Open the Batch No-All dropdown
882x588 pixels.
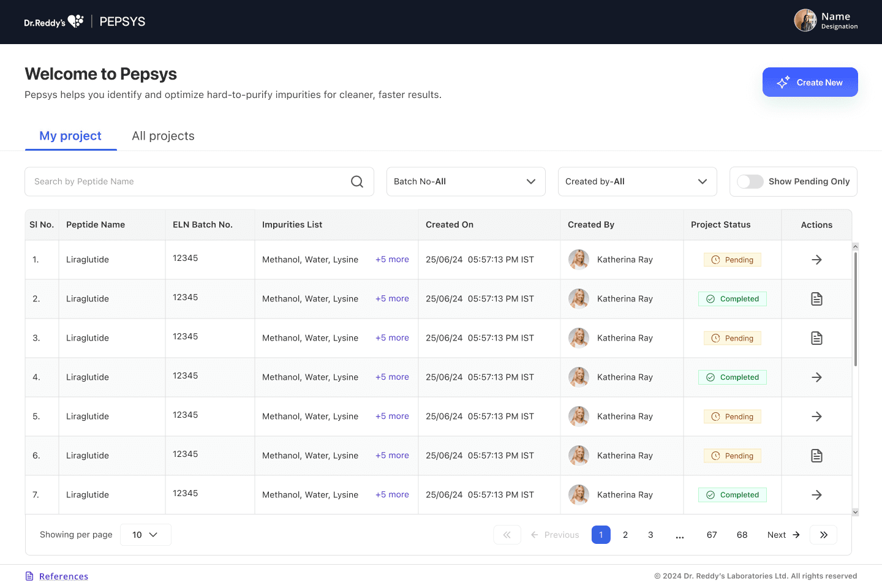pyautogui.click(x=466, y=181)
